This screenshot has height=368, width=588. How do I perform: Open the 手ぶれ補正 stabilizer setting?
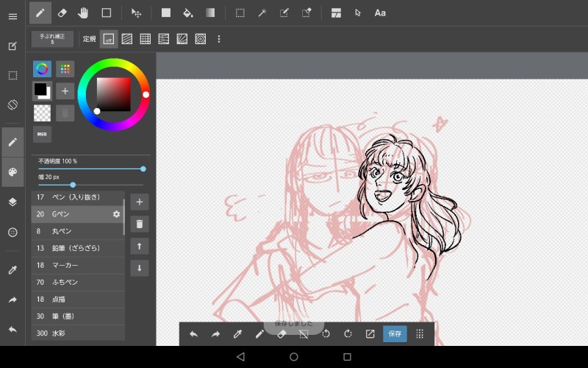click(x=52, y=39)
